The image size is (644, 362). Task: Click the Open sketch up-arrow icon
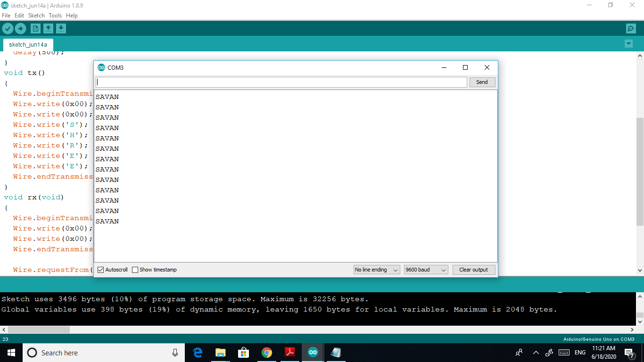coord(48,29)
